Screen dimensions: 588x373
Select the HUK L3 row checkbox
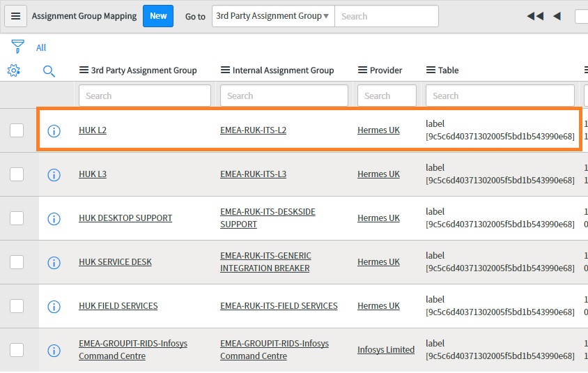tap(17, 174)
